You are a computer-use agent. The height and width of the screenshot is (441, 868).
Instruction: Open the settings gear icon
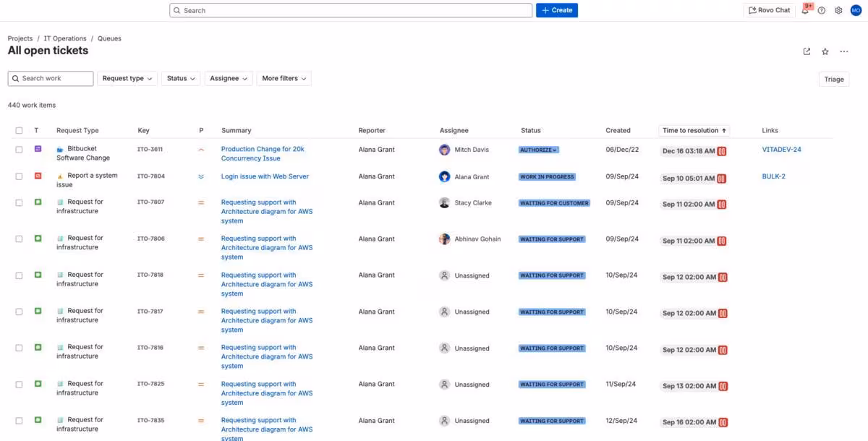pos(838,11)
